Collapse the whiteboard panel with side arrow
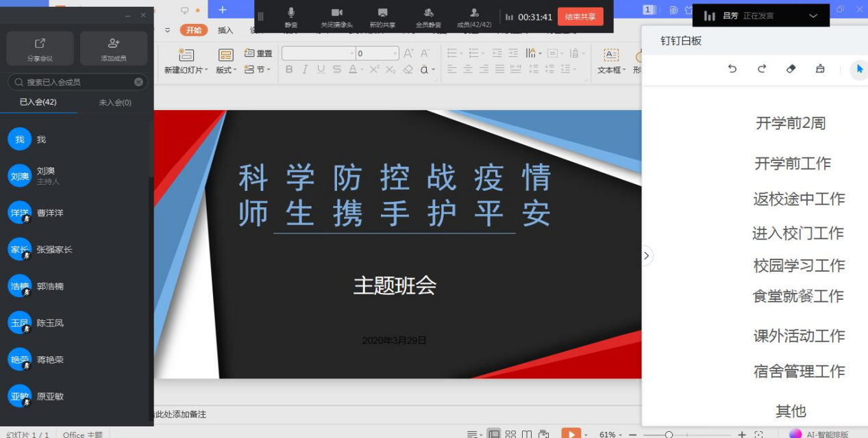Image resolution: width=868 pixels, height=438 pixels. pos(646,256)
